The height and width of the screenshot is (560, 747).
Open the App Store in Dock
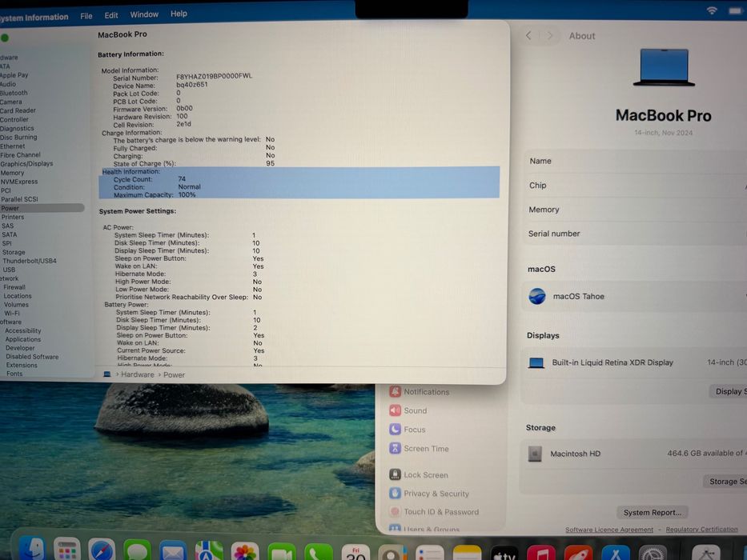616,553
